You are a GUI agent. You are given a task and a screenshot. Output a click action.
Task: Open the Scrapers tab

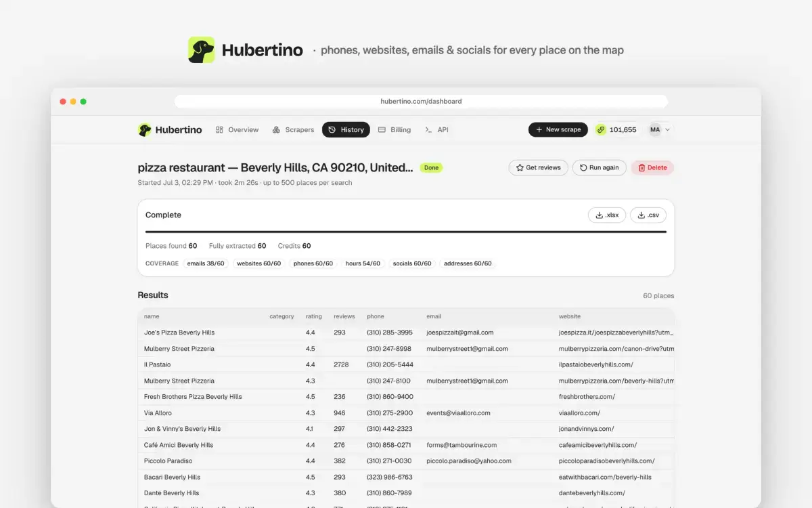click(x=293, y=129)
